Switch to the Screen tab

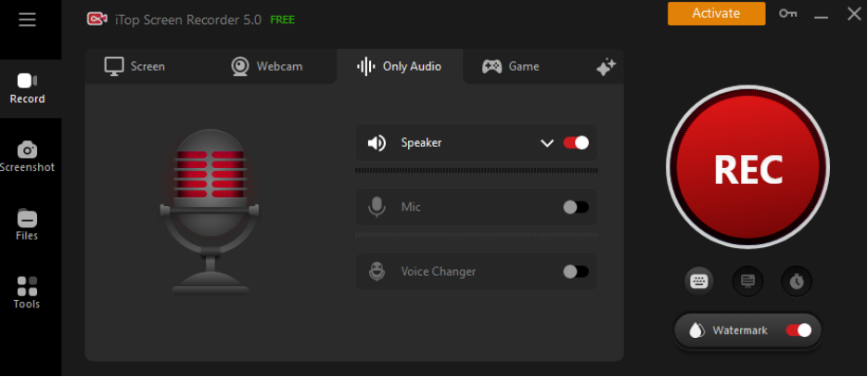pyautogui.click(x=134, y=67)
